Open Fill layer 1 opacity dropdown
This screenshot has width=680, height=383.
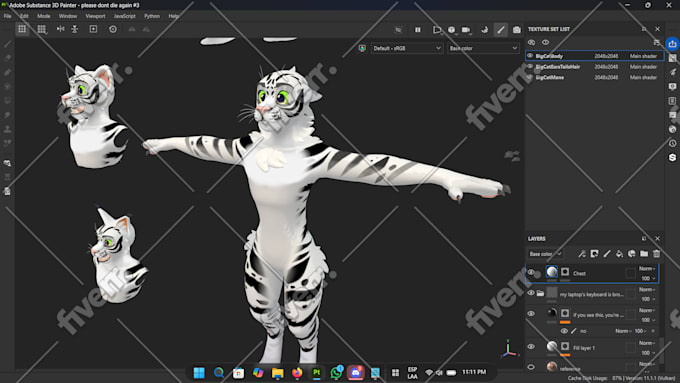[648, 353]
